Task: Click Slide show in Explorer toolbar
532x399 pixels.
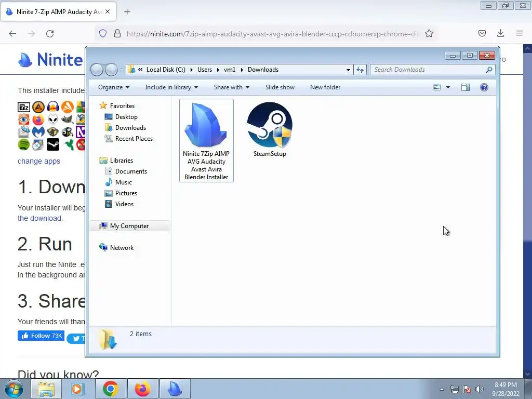Action: tap(280, 87)
